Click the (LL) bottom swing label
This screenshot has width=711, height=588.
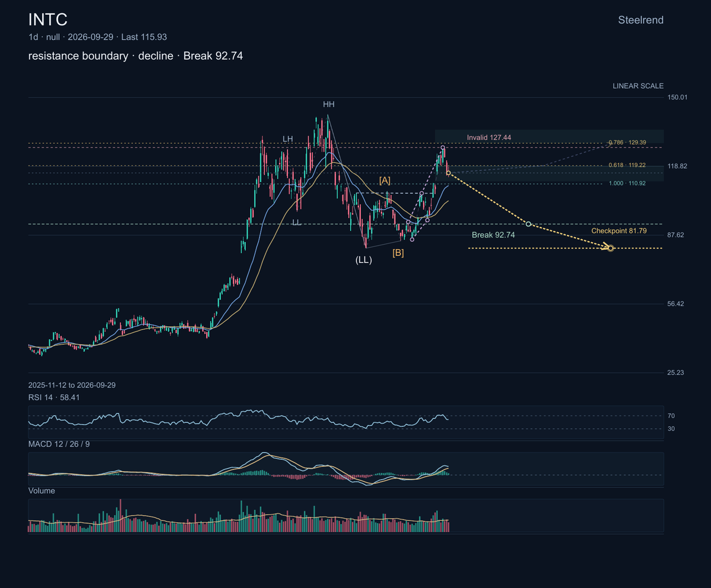pyautogui.click(x=364, y=260)
